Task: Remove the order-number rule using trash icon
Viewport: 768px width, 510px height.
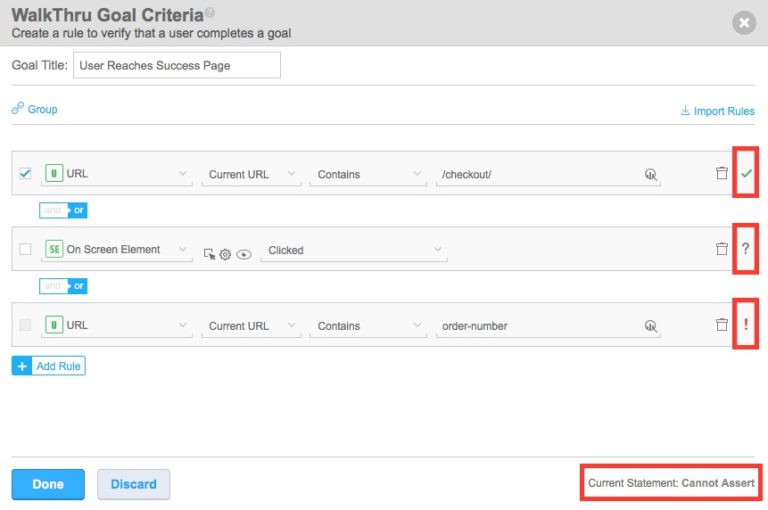Action: pyautogui.click(x=722, y=325)
